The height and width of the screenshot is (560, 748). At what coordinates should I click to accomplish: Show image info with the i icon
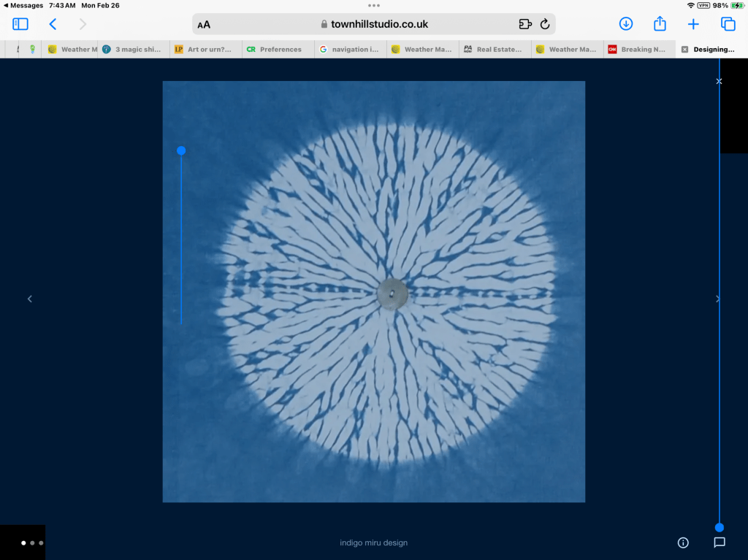[x=683, y=542]
